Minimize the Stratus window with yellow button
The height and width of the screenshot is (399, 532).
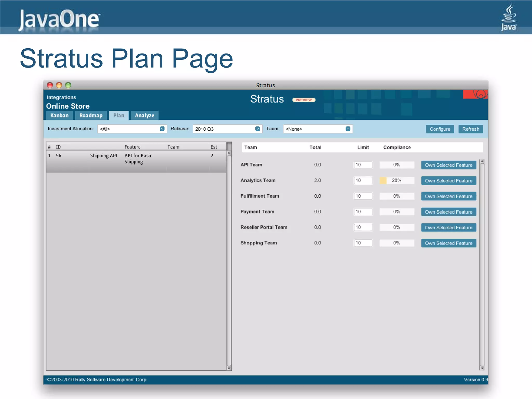[x=59, y=85]
